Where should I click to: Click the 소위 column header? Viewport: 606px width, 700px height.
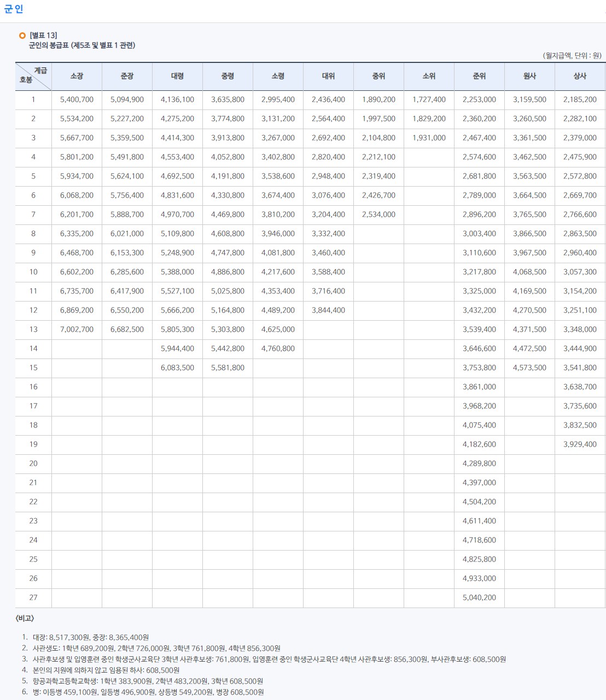(x=429, y=77)
